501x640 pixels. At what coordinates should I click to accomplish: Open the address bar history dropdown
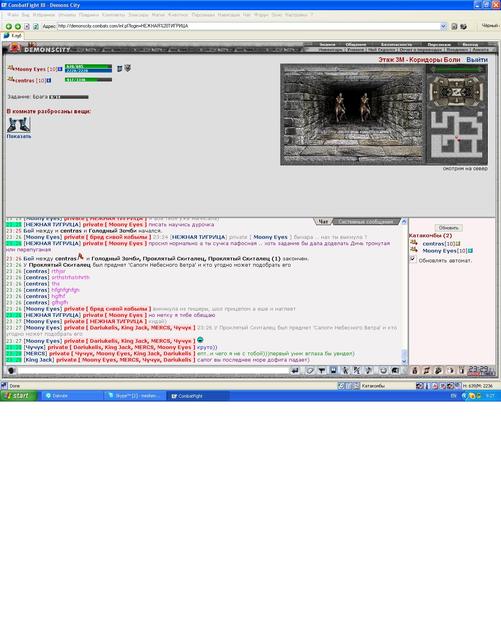[443, 26]
